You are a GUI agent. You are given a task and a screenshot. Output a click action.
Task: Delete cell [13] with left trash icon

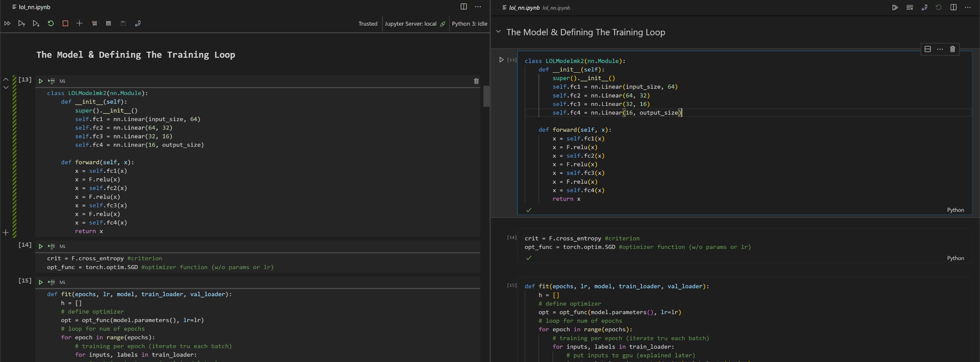click(x=476, y=81)
